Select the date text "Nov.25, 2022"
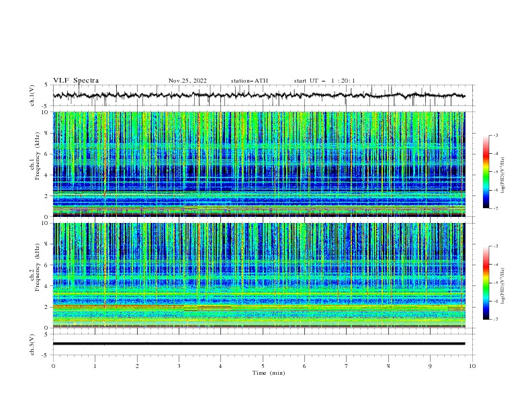This screenshot has height=411, width=532. click(187, 81)
